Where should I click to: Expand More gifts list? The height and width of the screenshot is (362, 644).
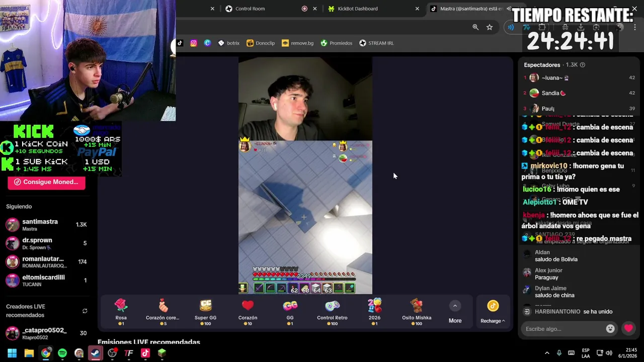pyautogui.click(x=455, y=312)
